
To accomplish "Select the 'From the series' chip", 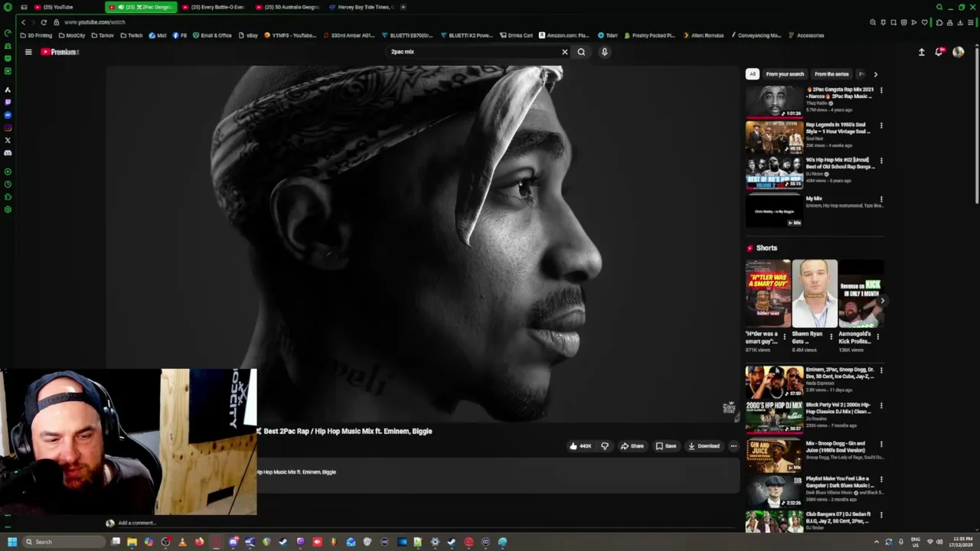I will click(x=831, y=74).
